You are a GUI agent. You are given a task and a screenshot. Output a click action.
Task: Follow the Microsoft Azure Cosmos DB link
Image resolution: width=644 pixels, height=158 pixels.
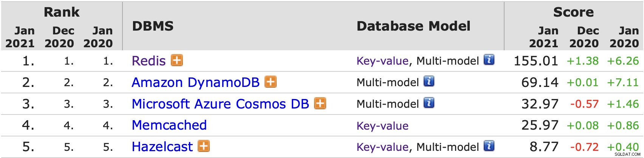pos(220,104)
